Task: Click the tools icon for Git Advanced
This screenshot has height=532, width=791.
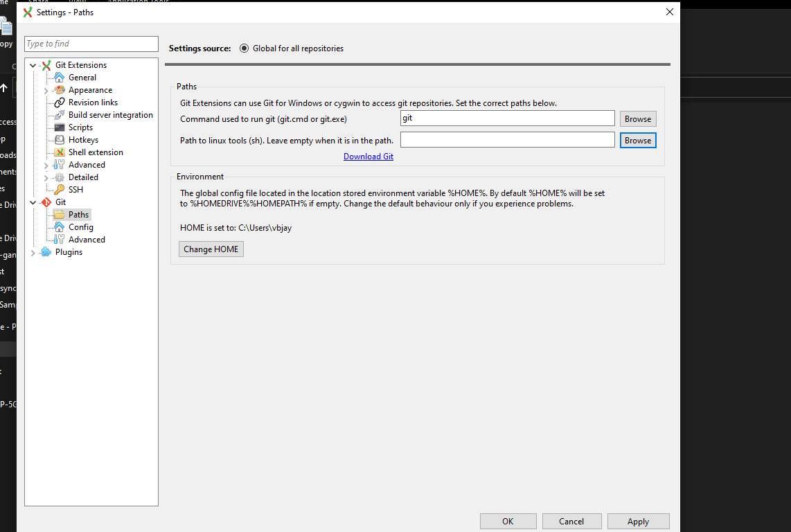Action: point(60,239)
